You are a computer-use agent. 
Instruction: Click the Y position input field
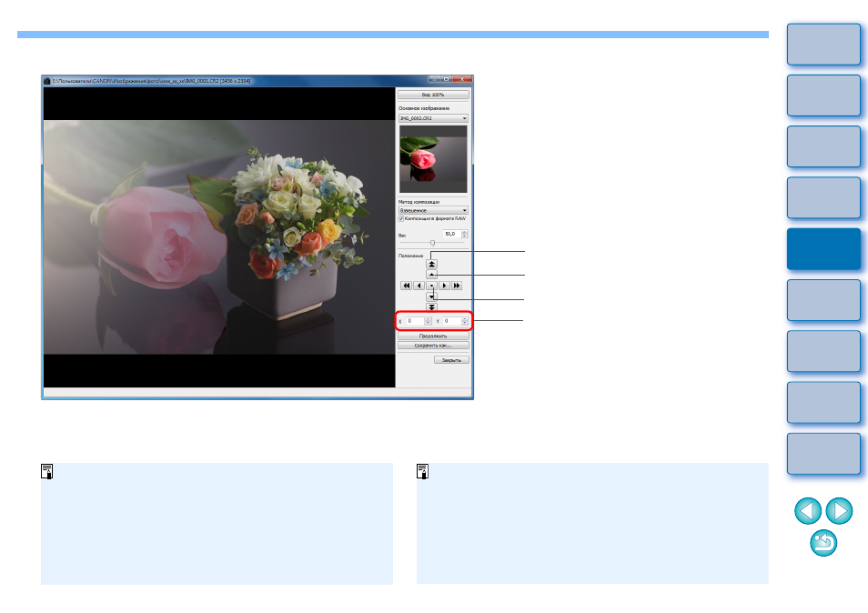456,321
